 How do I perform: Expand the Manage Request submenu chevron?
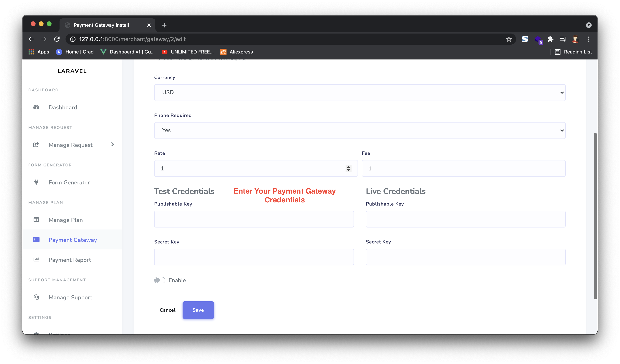coord(112,144)
